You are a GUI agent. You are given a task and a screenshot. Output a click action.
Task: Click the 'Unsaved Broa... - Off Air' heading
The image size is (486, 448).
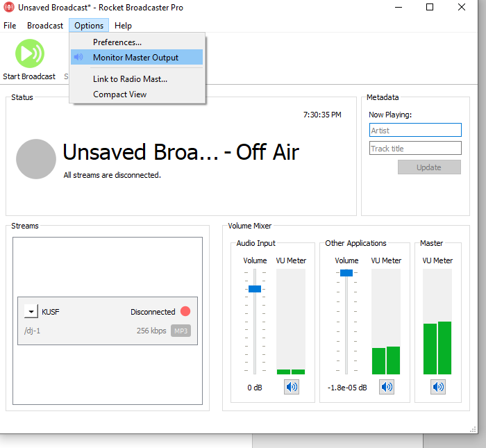(181, 152)
